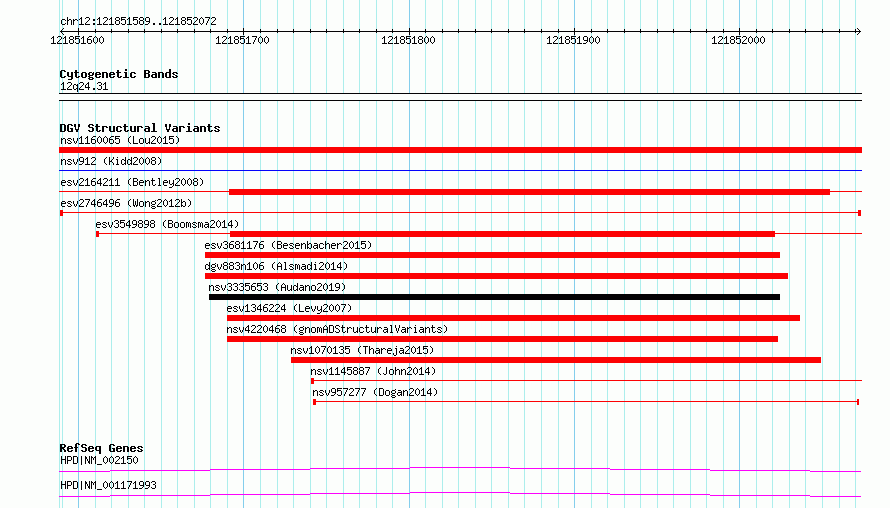Click the nsv1145887 thin red line
This screenshot has width=890, height=508.
tap(586, 381)
